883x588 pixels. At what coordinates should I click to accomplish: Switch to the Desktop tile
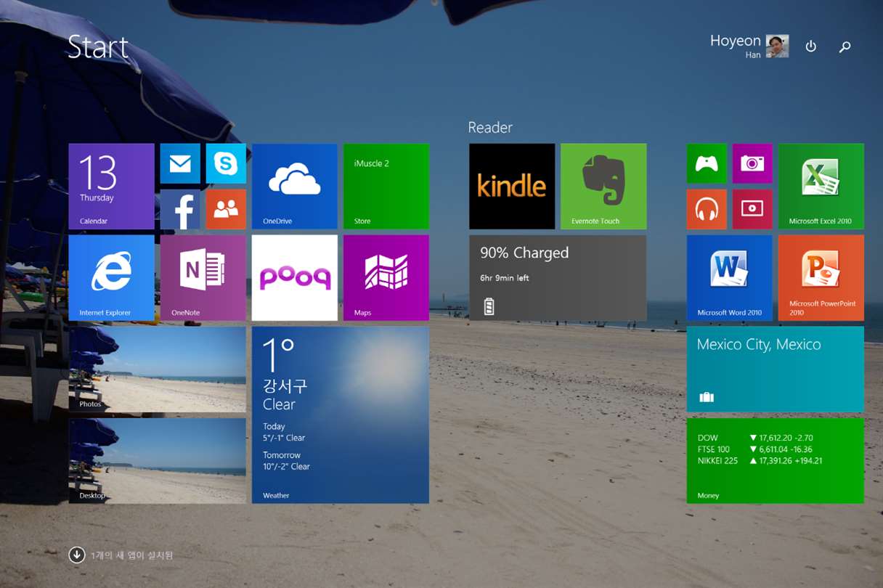(157, 461)
